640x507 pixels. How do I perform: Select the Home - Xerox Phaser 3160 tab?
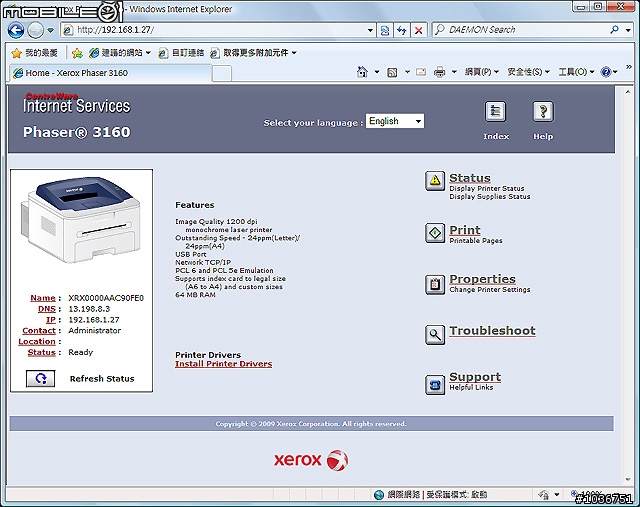click(x=110, y=73)
